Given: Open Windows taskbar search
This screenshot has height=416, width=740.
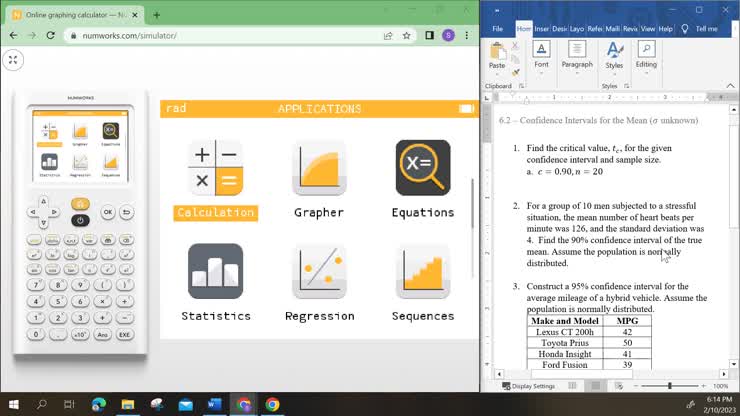Looking at the screenshot, I should 42,405.
